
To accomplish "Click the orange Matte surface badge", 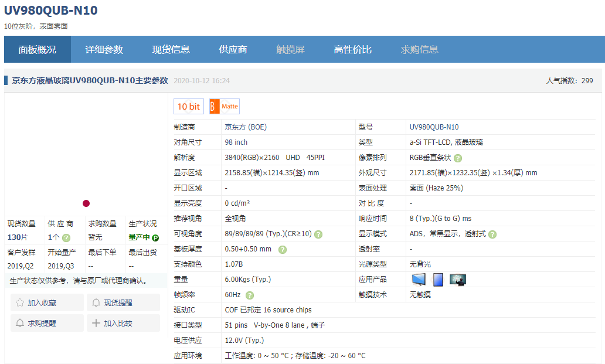I will 225,107.
